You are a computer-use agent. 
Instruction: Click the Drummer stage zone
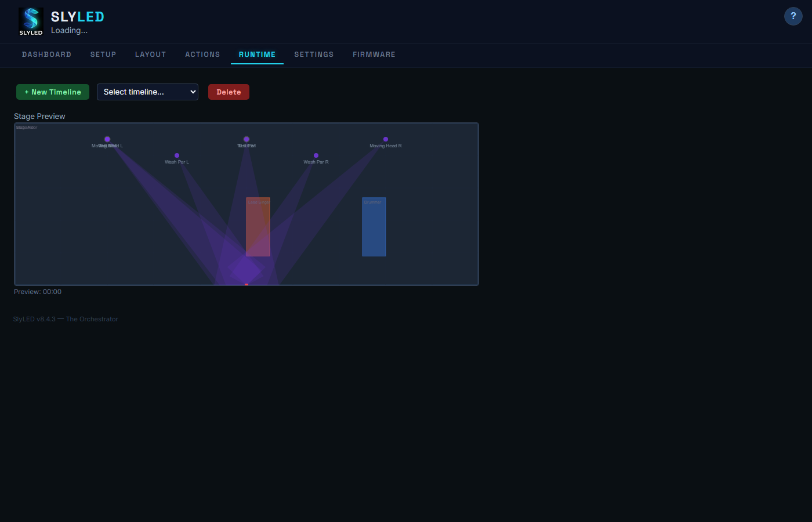(x=374, y=226)
